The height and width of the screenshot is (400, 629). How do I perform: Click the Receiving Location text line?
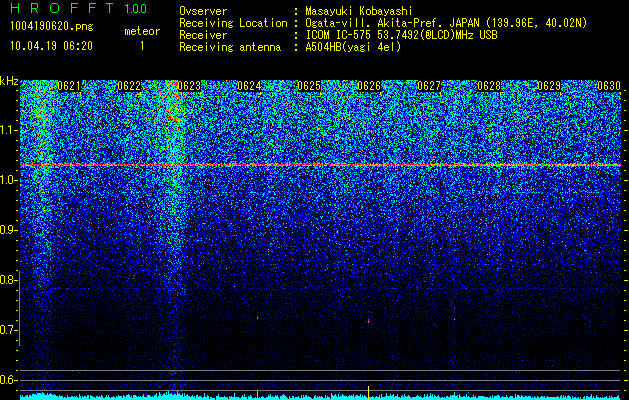coord(383,23)
